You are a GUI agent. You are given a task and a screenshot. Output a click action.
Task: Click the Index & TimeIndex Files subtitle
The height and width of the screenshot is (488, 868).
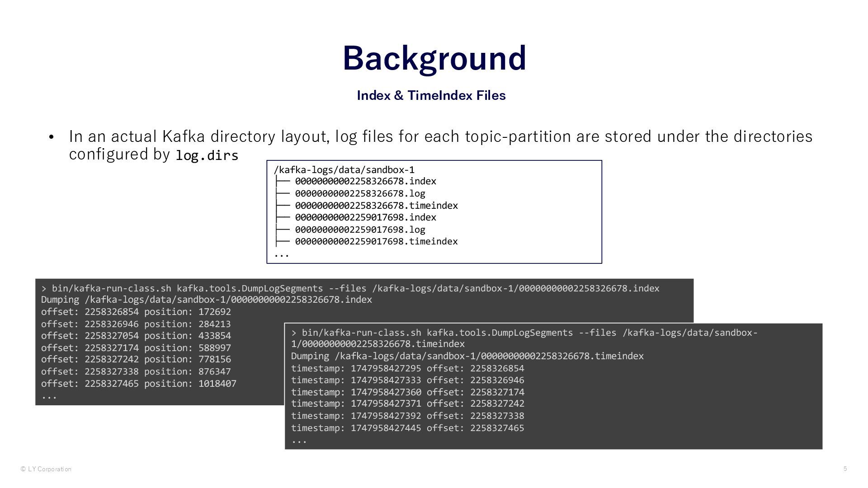(431, 95)
